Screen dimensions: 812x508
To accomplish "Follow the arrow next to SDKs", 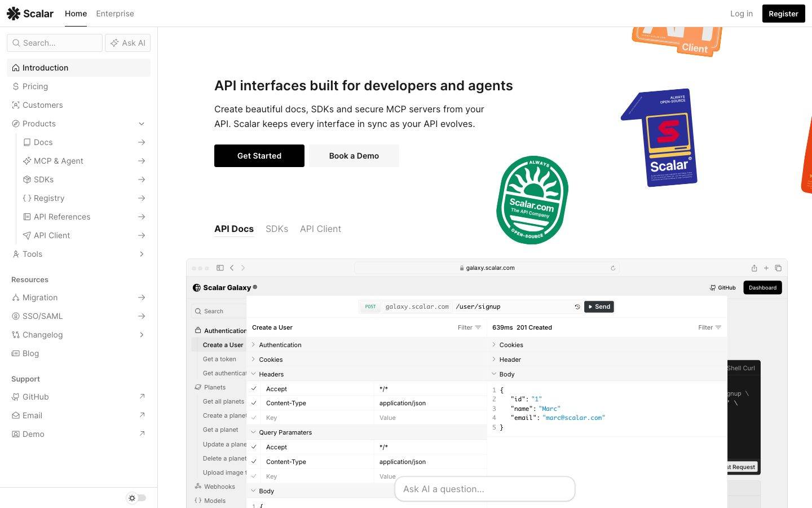I will [142, 179].
